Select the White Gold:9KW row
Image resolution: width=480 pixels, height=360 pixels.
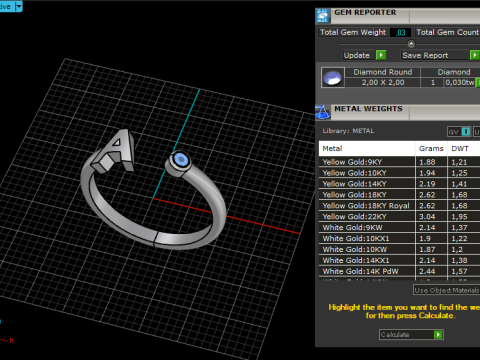point(399,228)
